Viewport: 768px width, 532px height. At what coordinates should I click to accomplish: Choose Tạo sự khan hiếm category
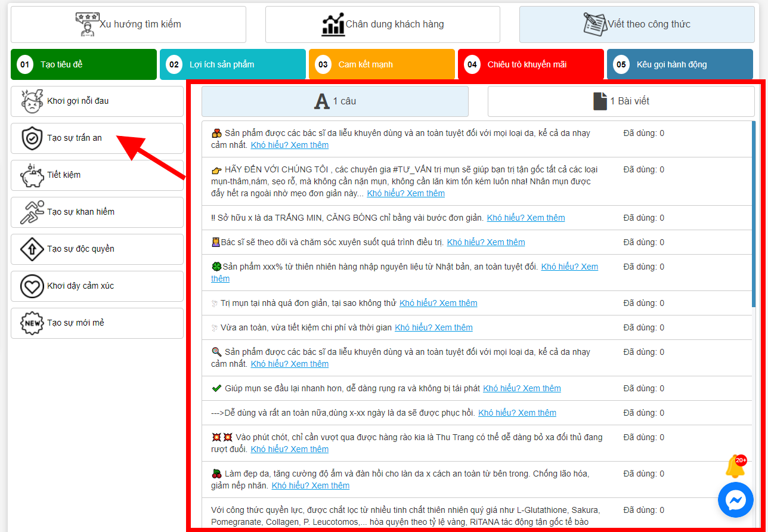coord(97,212)
